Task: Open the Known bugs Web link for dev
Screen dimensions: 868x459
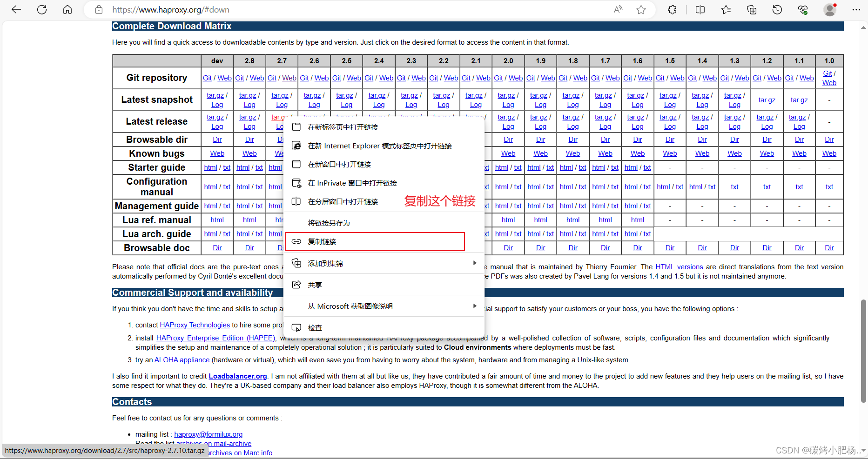Action: coord(217,153)
